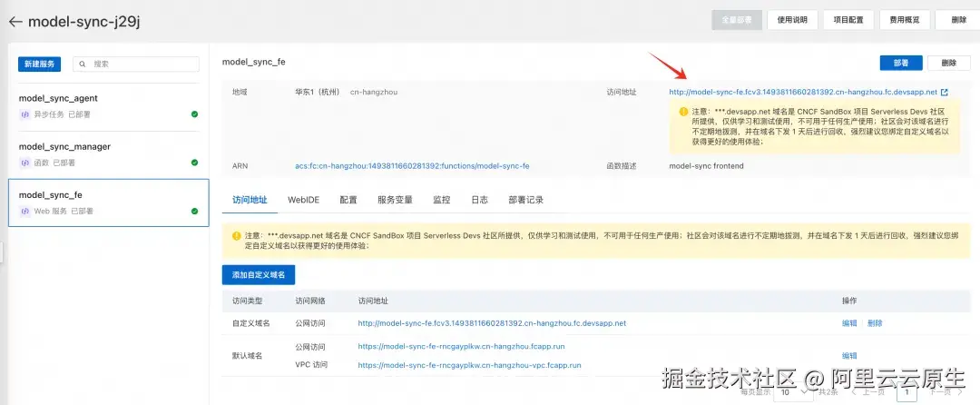Viewport: 980px width, 405px height.
Task: Select model_sync_fe service
Action: 108,202
